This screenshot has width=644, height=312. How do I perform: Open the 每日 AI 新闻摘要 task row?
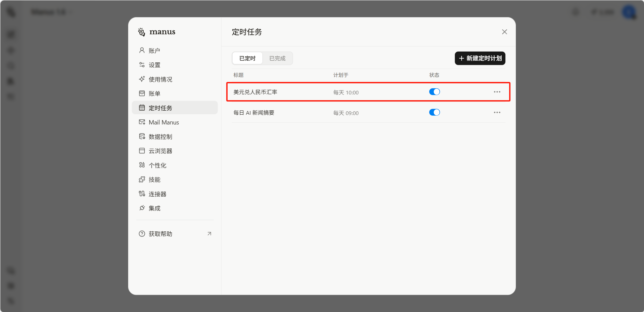click(x=254, y=113)
